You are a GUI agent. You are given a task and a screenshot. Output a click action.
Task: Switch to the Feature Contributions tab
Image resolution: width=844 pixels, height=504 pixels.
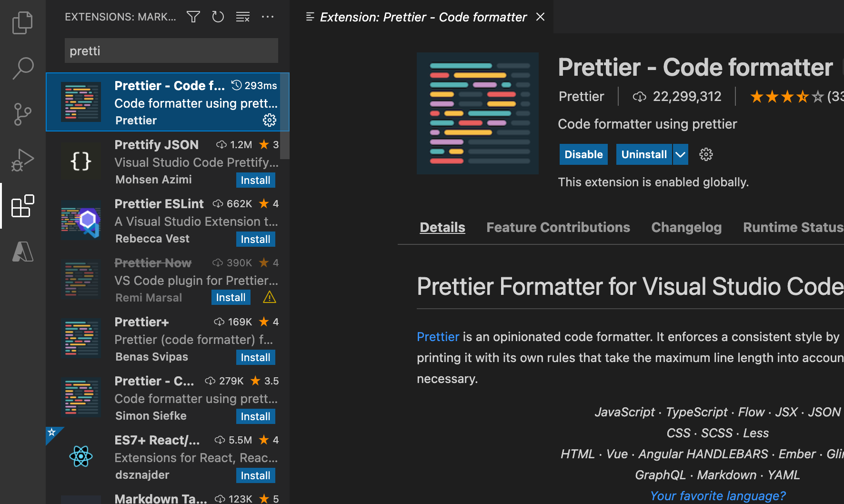[558, 227]
